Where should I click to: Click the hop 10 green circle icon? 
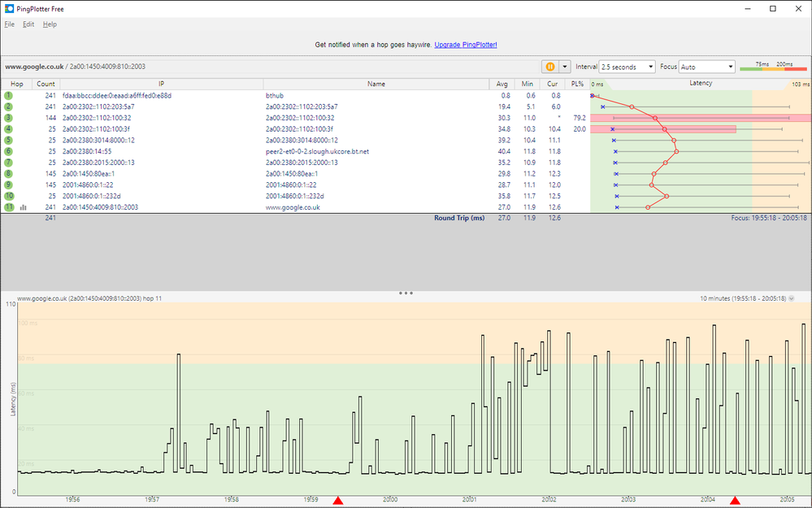[9, 196]
